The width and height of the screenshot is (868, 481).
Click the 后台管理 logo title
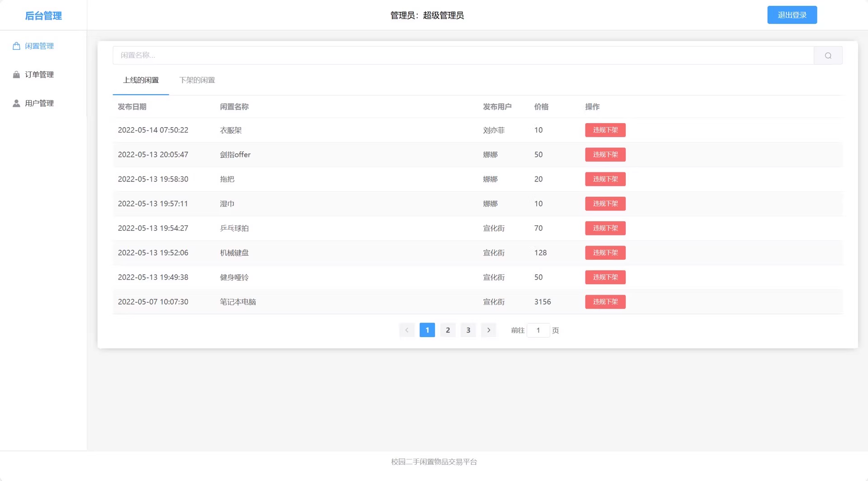[x=43, y=16]
